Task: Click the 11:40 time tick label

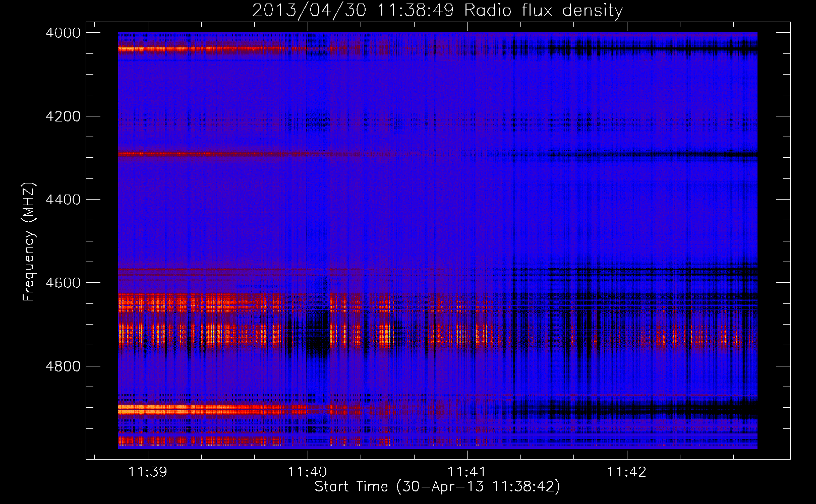Action: [307, 472]
